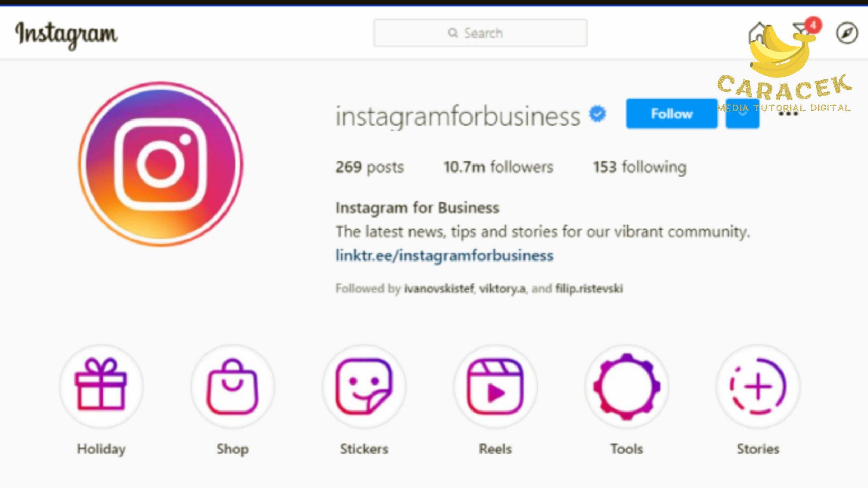Select the Stickers highlight icon
Viewport: 868px width, 488px height.
(x=364, y=386)
